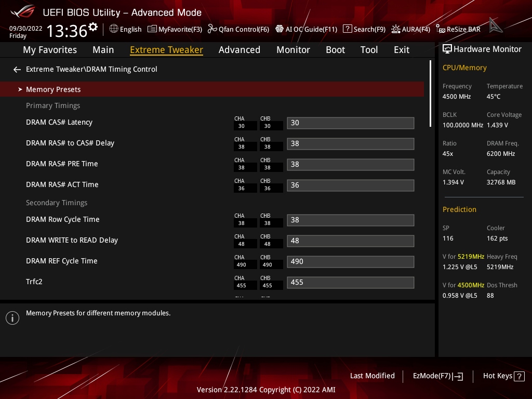Toggle ReSize BAR icon
This screenshot has width=532, height=399.
(x=441, y=29)
